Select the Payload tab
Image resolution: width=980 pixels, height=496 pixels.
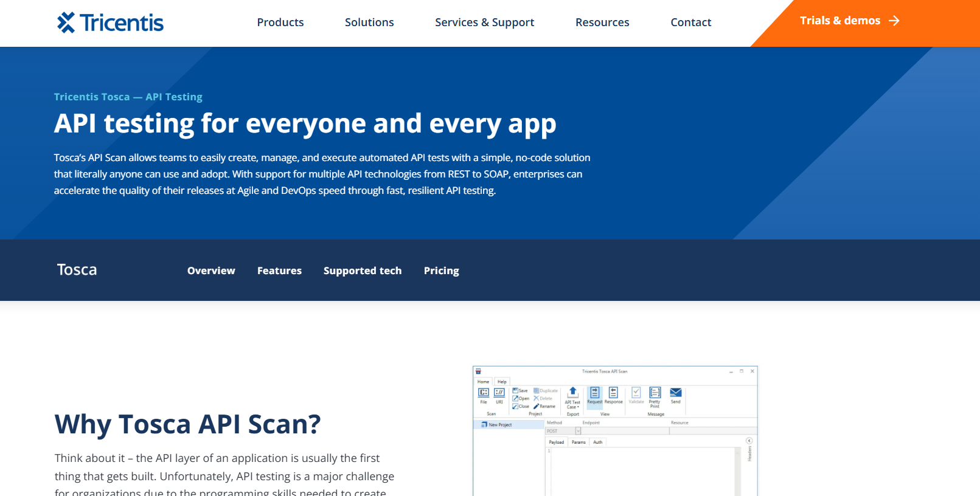557,442
